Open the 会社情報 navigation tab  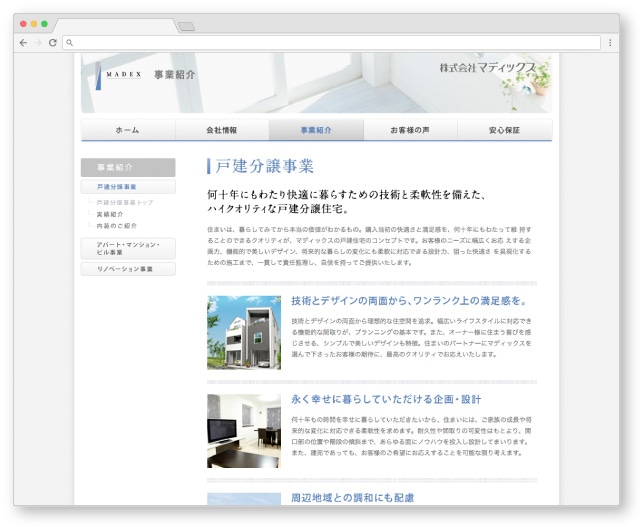tap(222, 130)
